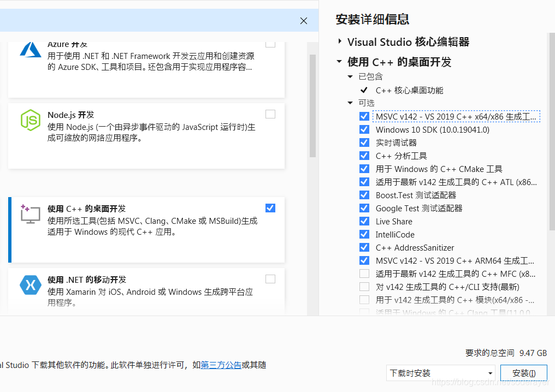Click the C++ desktop development monitor icon
Image resolution: width=555 pixels, height=392 pixels.
pyautogui.click(x=31, y=214)
